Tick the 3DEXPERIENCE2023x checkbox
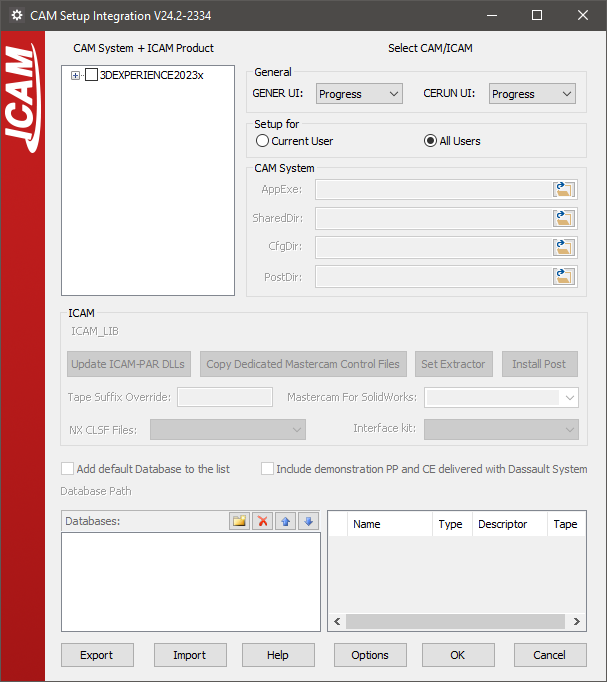The image size is (607, 682). [91, 75]
